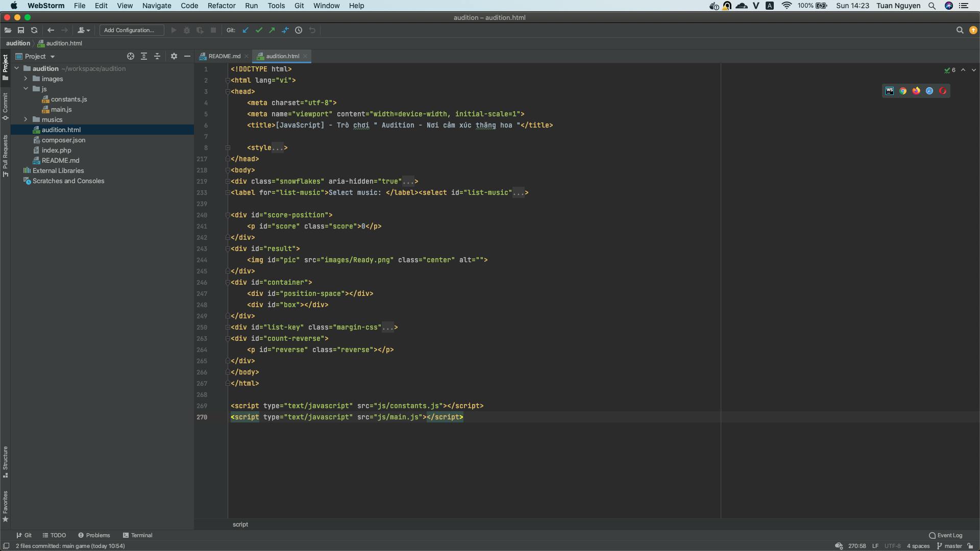Open the Code menu
The width and height of the screenshot is (980, 551).
[189, 6]
